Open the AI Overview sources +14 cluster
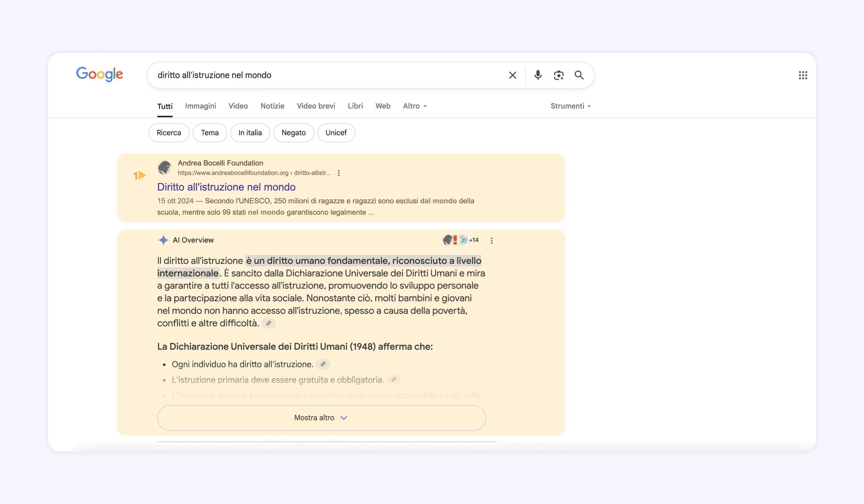This screenshot has width=864, height=504. pyautogui.click(x=460, y=240)
